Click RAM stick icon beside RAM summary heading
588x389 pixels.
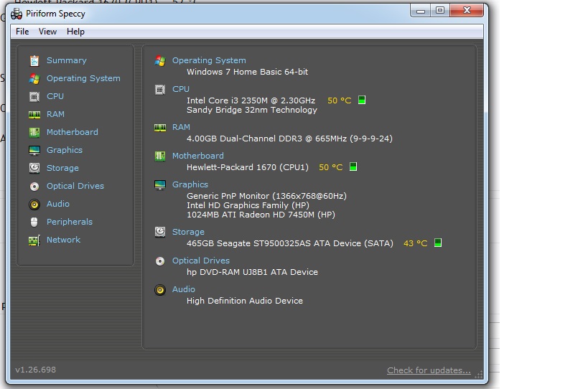coord(160,128)
